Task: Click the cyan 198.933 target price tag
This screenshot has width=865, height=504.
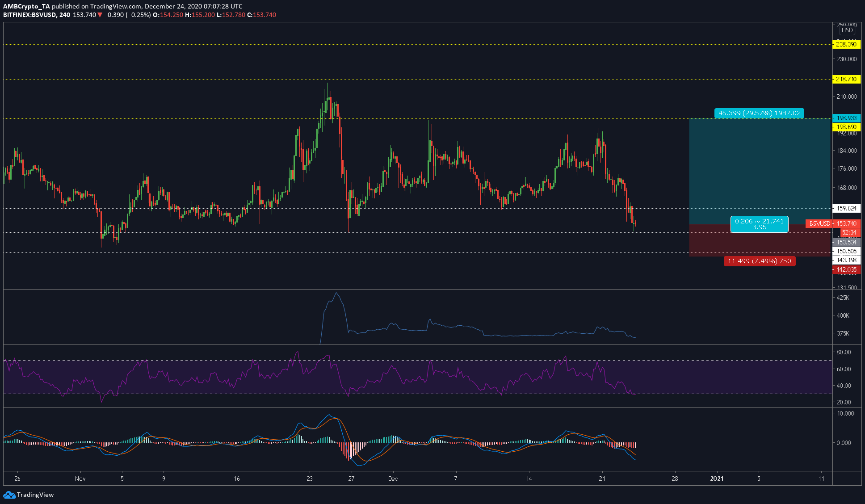Action: (x=847, y=118)
